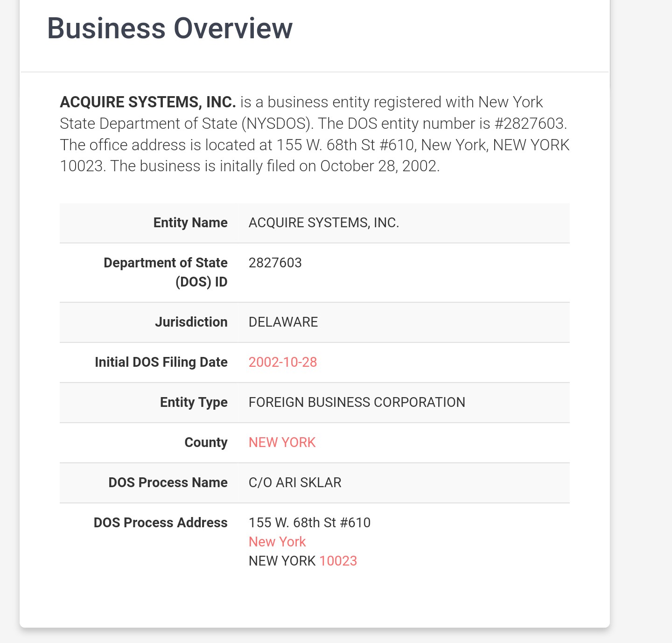Click the Business Overview heading
Viewport: 672px width, 643px height.
point(170,28)
